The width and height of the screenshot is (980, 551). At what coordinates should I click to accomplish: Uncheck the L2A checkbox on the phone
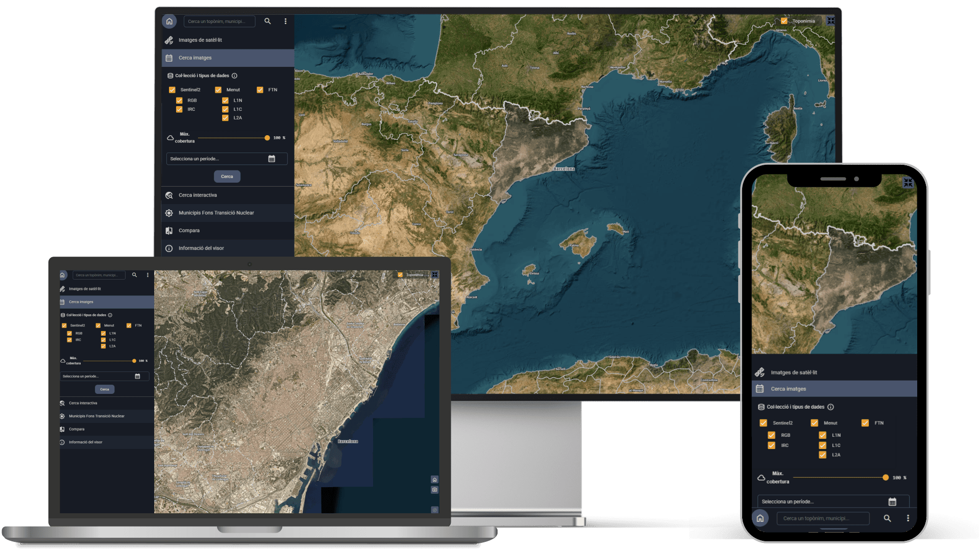point(822,455)
